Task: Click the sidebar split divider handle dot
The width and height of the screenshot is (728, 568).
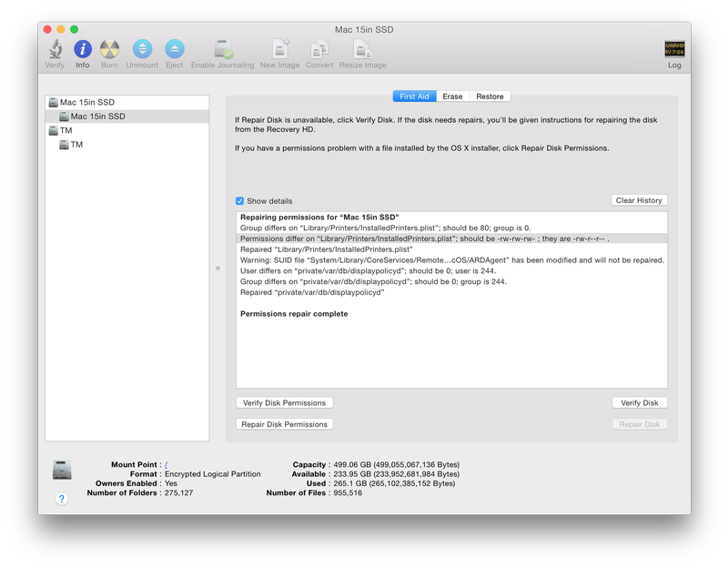Action: (217, 268)
